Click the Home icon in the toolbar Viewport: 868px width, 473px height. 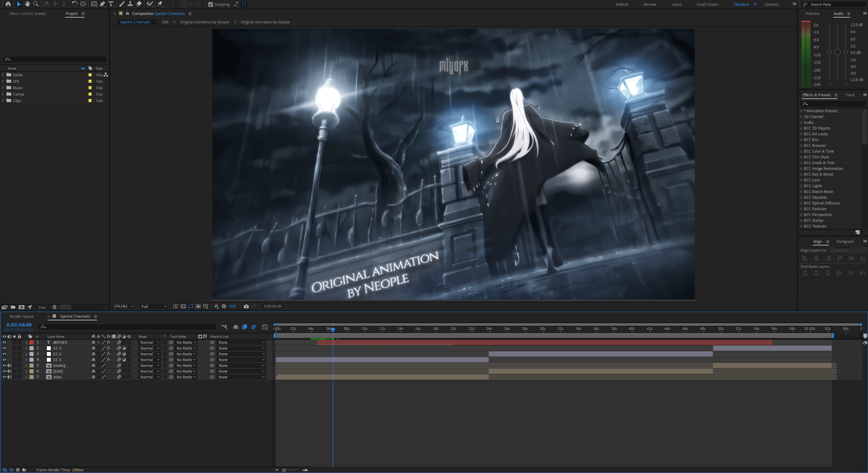8,4
